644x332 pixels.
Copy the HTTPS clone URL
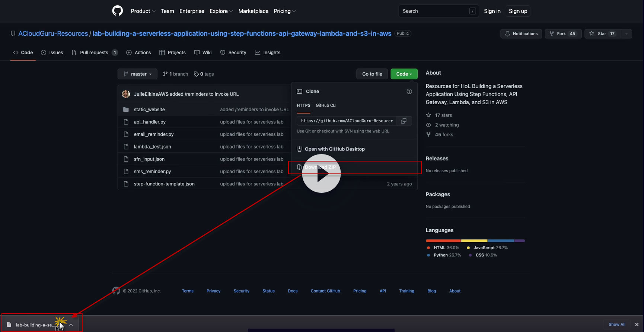[x=404, y=121]
